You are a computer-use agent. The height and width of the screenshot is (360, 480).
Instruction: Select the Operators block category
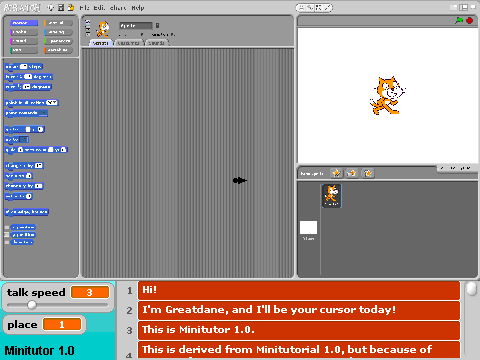pos(58,41)
